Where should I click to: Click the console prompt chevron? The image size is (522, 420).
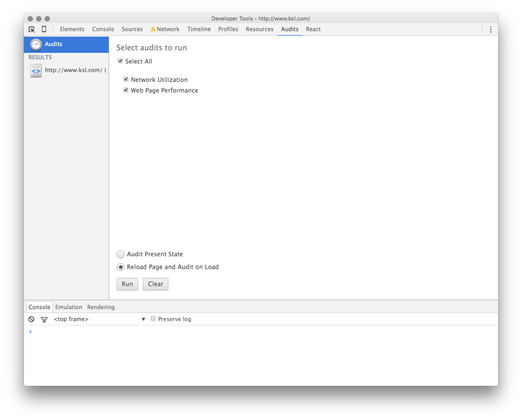click(30, 331)
